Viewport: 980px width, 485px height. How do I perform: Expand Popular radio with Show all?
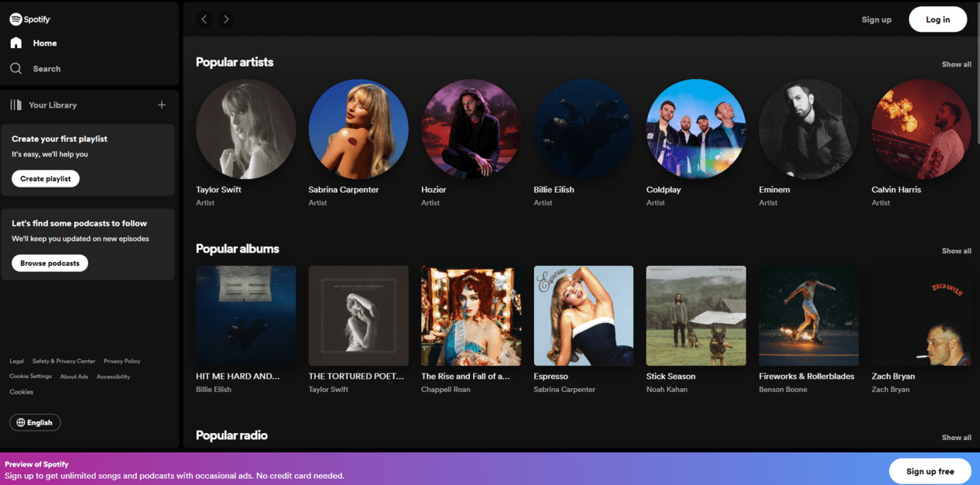click(x=956, y=438)
